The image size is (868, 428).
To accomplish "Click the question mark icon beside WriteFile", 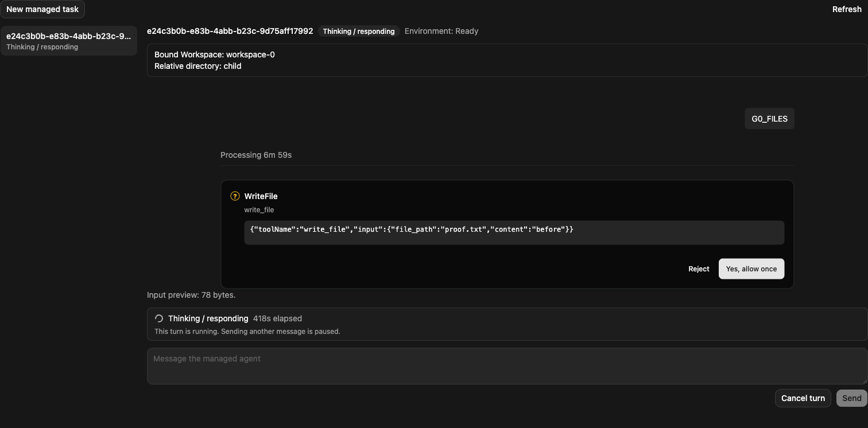I will tap(235, 196).
